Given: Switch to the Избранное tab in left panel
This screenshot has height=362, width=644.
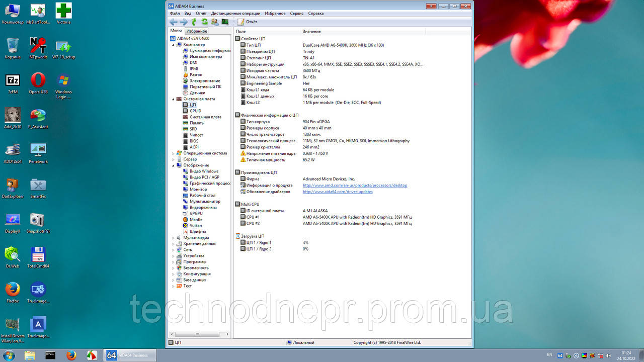Looking at the screenshot, I should (x=197, y=31).
